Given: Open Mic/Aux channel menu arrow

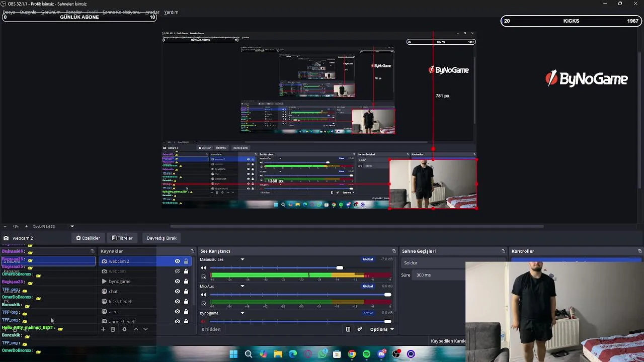Looking at the screenshot, I should pos(242,286).
